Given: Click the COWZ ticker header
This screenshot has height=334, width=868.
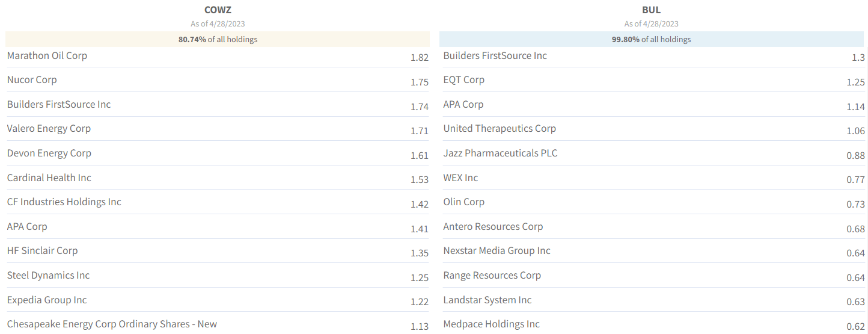Looking at the screenshot, I should (218, 10).
